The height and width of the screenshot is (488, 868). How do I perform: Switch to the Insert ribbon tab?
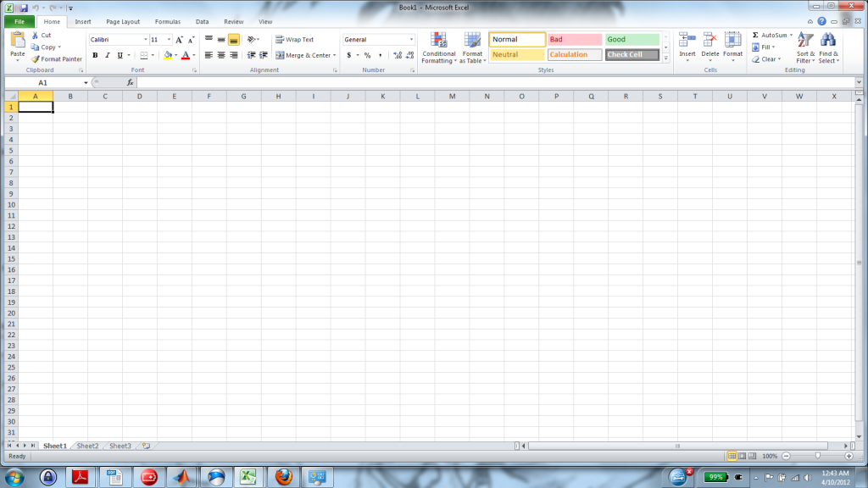pos(83,21)
